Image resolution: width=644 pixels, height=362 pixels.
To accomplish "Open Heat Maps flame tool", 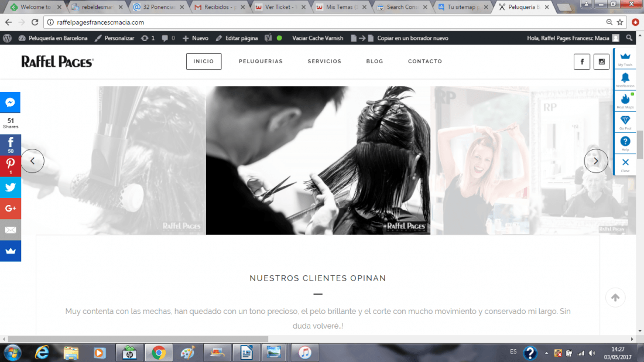I will pyautogui.click(x=625, y=101).
